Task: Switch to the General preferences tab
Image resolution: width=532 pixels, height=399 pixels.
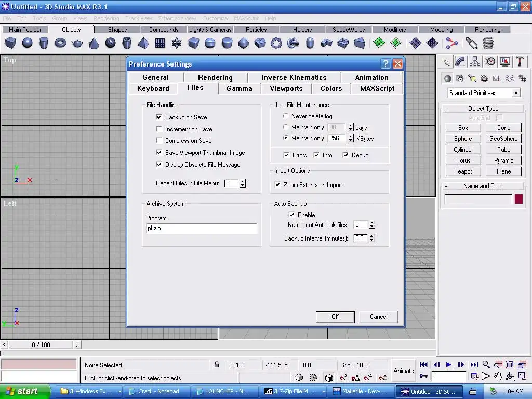Action: click(156, 77)
